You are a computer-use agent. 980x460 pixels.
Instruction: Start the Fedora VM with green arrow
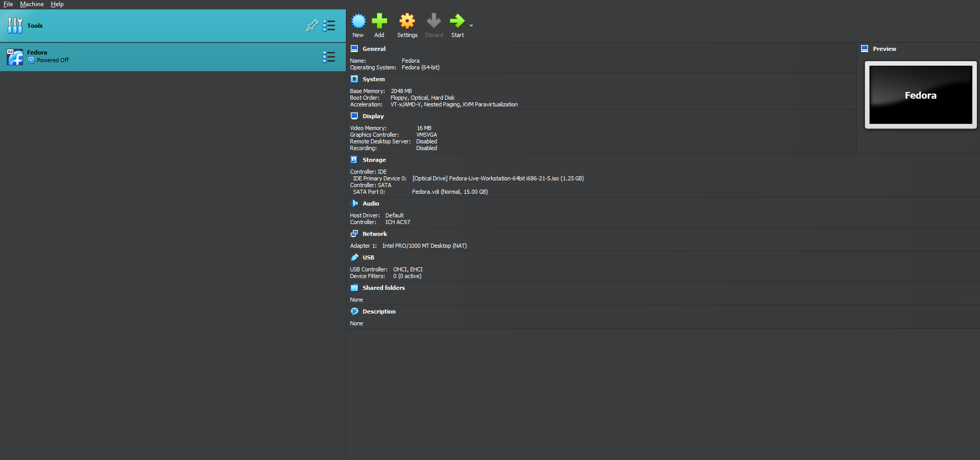pos(457,21)
